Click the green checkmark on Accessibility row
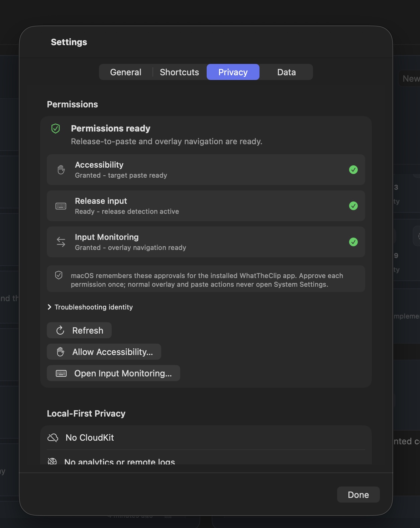This screenshot has height=528, width=420. click(x=353, y=170)
